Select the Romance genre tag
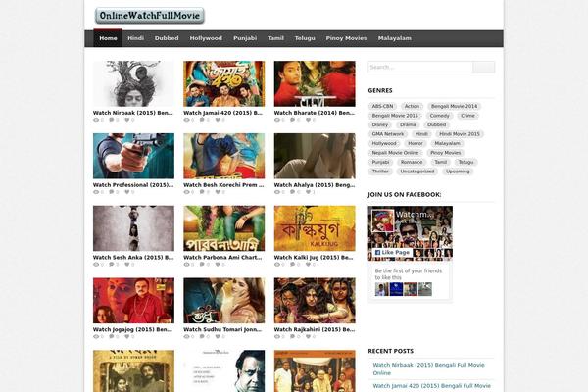588x392 pixels. (x=412, y=162)
